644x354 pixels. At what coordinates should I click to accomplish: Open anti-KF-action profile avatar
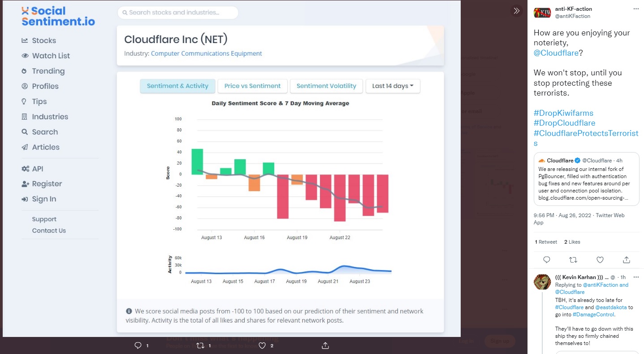pos(542,13)
